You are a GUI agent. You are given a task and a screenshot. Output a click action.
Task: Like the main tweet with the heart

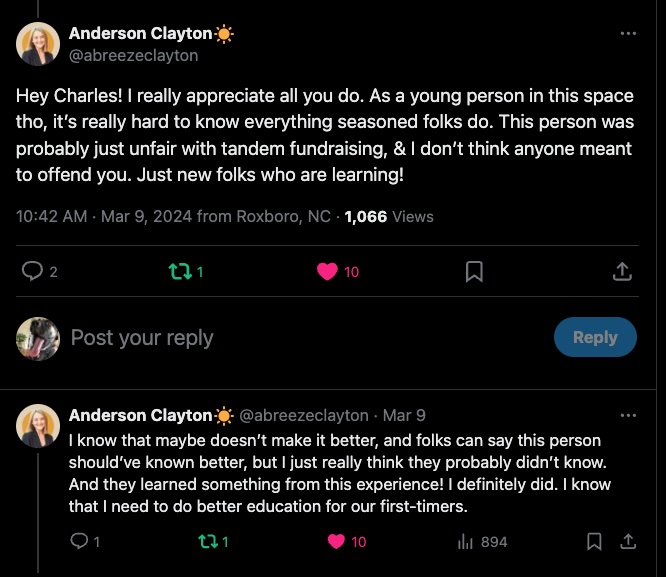click(x=327, y=271)
